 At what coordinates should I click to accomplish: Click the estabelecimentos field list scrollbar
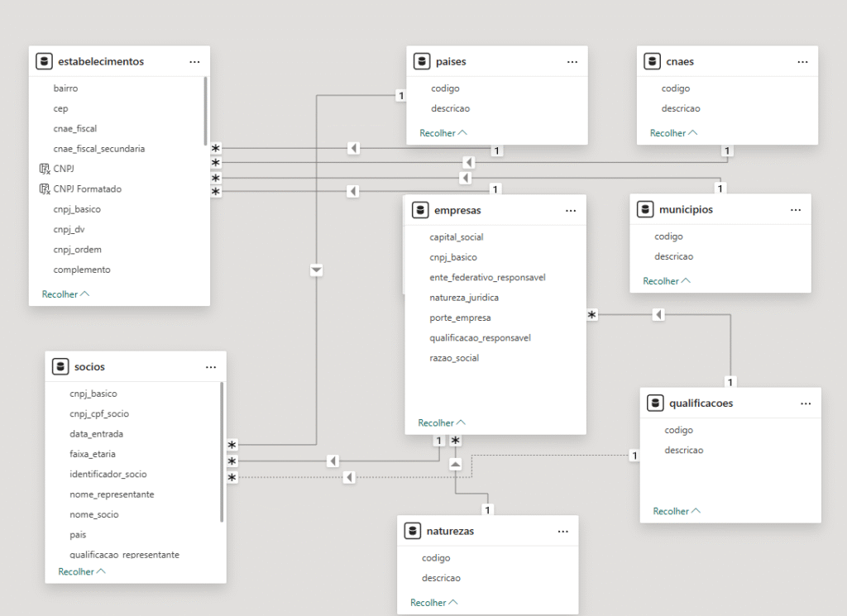[205, 111]
